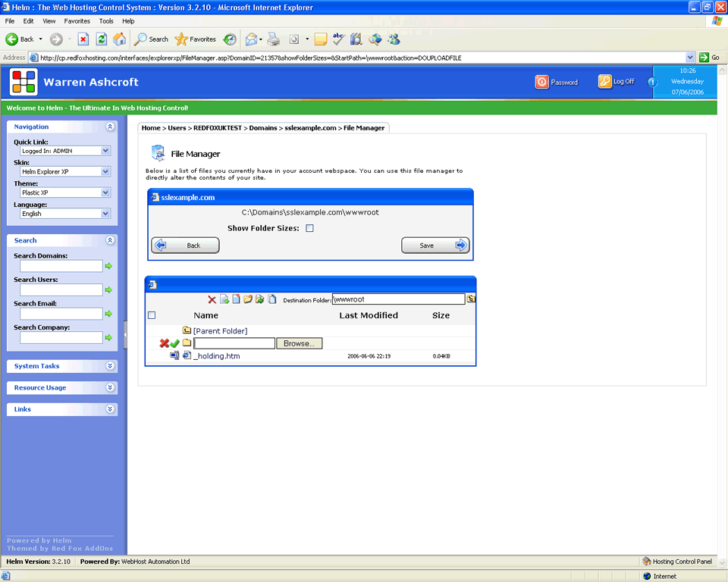Screen dimensions: 728x582
Task: Click the Search Domains input field
Action: 61,266
